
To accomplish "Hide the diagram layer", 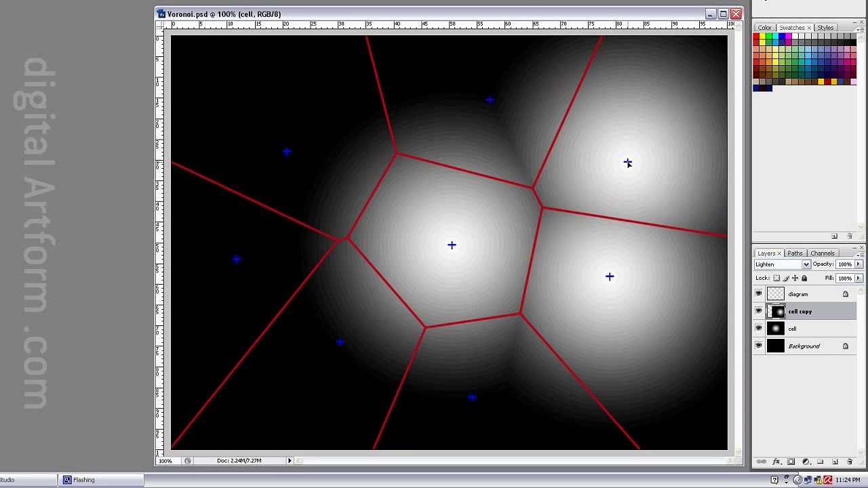I will click(x=759, y=294).
